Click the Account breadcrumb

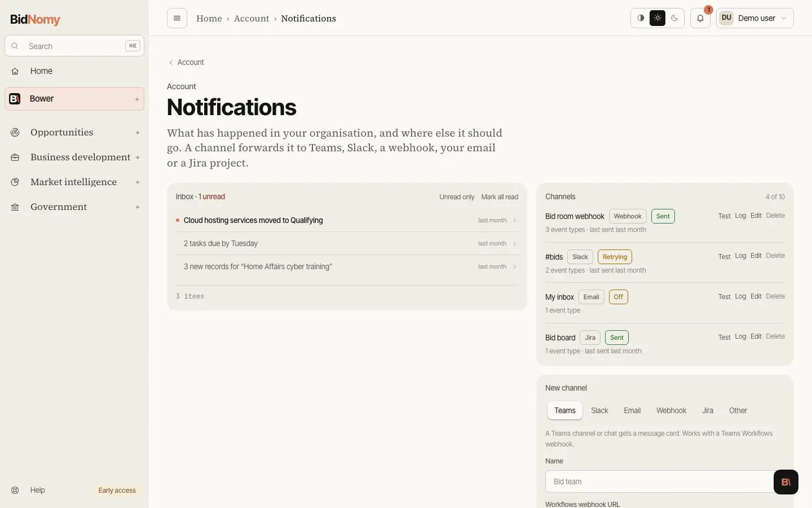pyautogui.click(x=251, y=19)
